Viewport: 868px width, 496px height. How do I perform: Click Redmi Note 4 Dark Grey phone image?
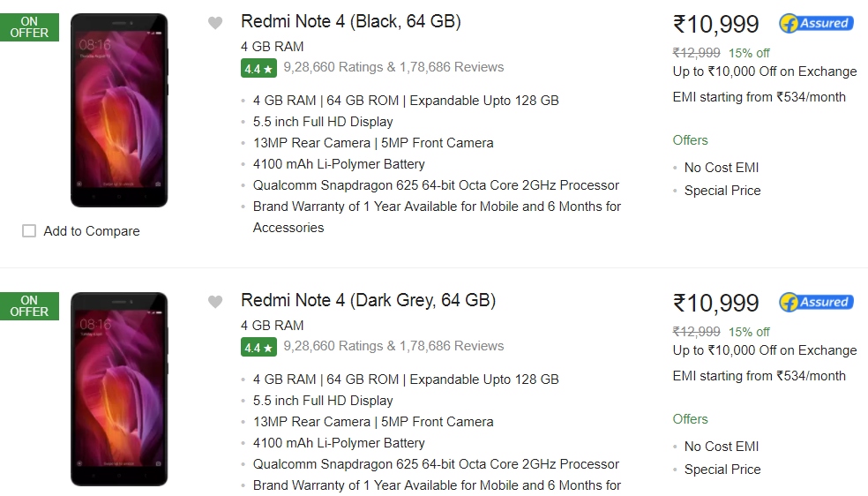[119, 389]
